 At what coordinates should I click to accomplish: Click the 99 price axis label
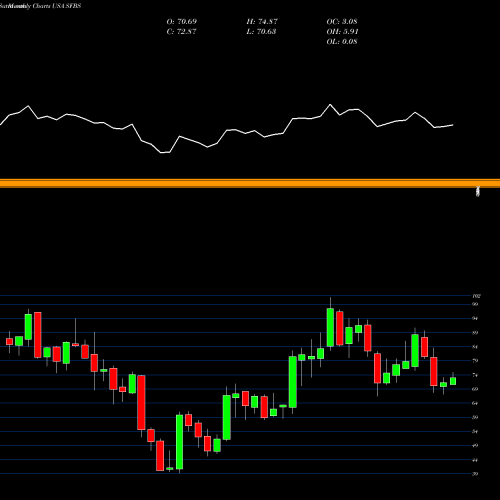(x=475, y=304)
